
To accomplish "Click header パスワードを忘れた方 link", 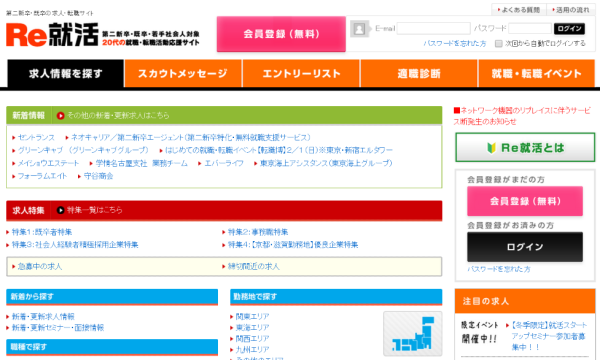I will [455, 44].
